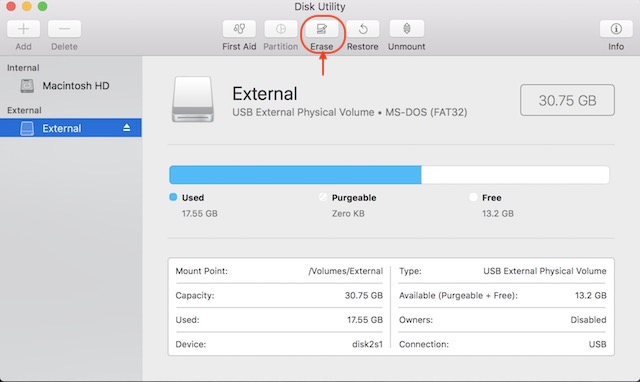640x382 pixels.
Task: Click the 13.2 GB free legend value
Action: (498, 213)
